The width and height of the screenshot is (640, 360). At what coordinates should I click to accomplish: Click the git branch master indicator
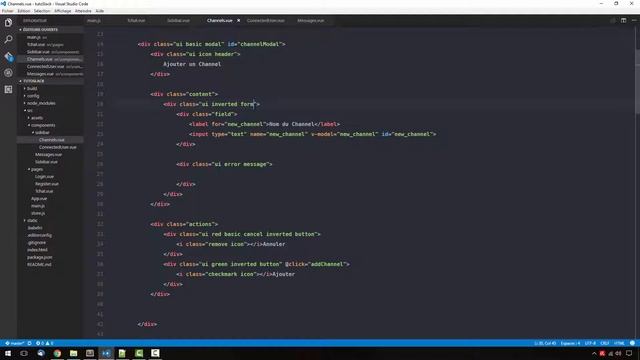click(15, 343)
